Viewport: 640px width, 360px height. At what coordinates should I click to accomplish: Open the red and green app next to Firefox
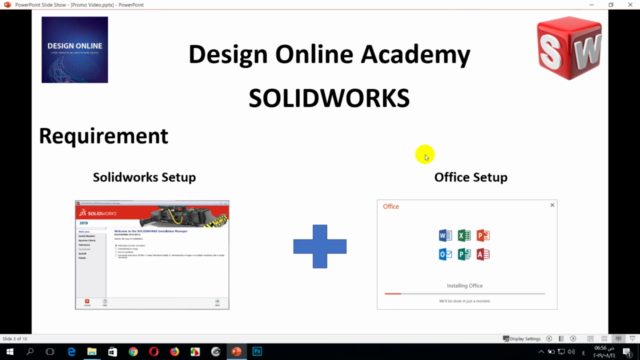[x=195, y=352]
